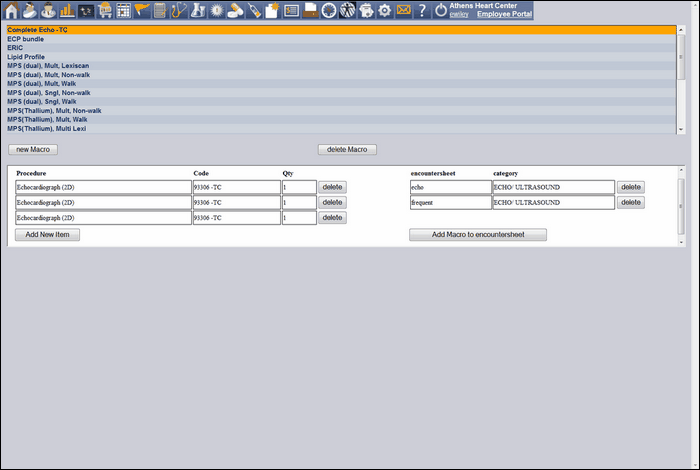Viewport: 700px width, 470px height.
Task: Open the settings gear icon
Action: (x=384, y=10)
